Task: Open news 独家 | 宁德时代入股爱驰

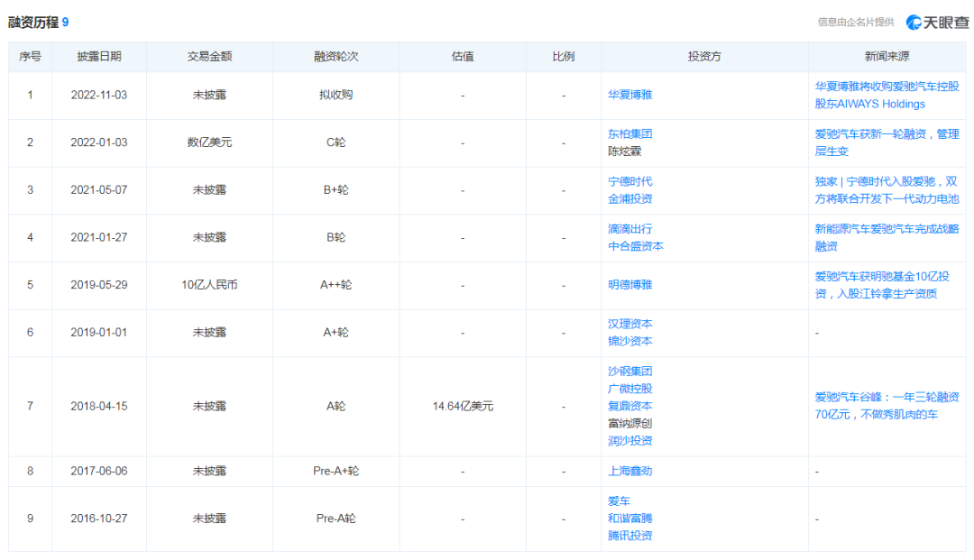Action: 887,190
